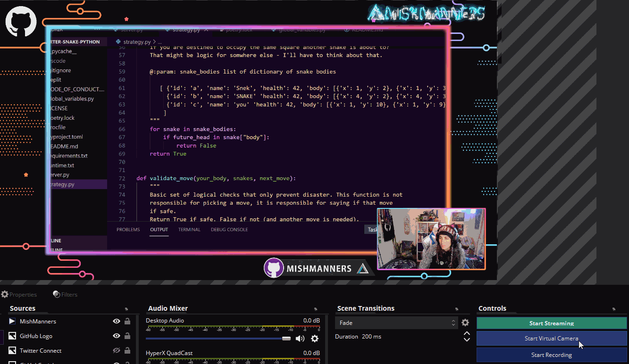Image resolution: width=629 pixels, height=364 pixels.
Task: Undock the Controls panel float icon
Action: (613, 309)
